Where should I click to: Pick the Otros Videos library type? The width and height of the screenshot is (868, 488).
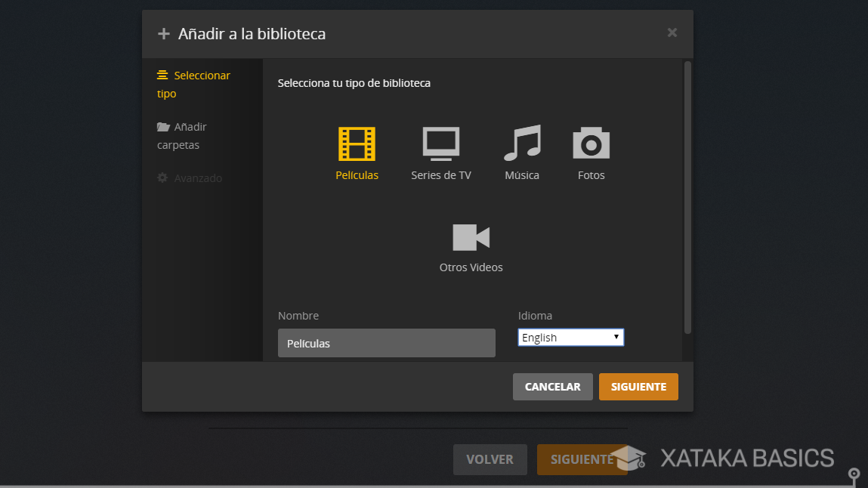click(470, 236)
